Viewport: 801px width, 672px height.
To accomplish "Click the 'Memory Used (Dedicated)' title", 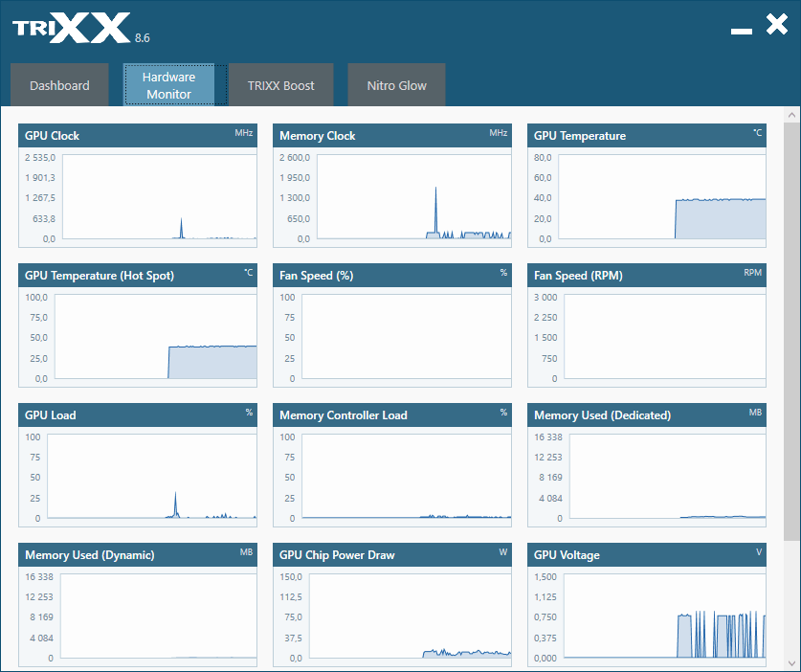I will click(x=602, y=414).
